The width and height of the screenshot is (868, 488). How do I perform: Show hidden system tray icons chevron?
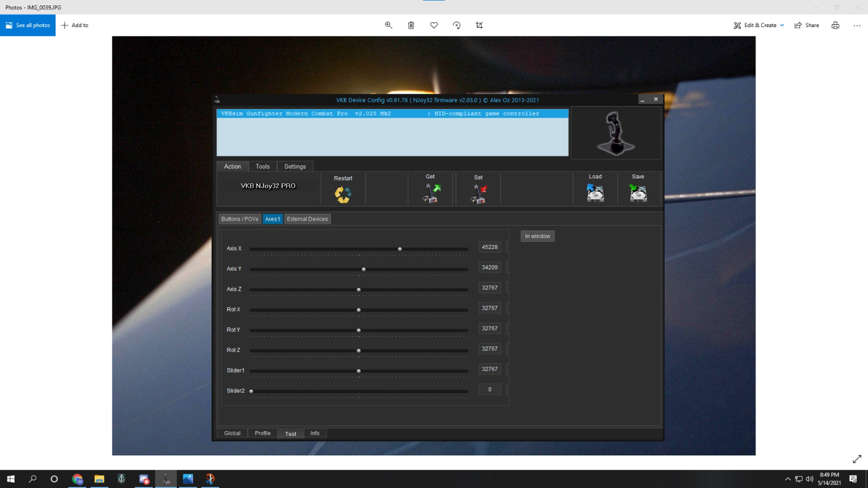click(788, 479)
